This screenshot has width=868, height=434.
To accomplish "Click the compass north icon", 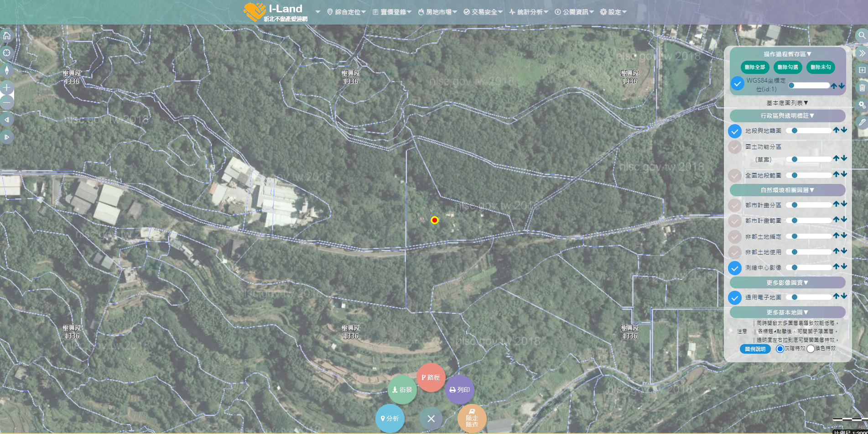I will pyautogui.click(x=7, y=70).
